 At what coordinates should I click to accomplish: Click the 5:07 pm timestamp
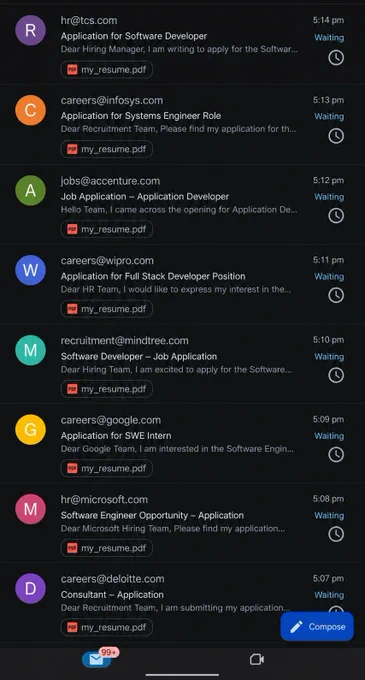[329, 578]
